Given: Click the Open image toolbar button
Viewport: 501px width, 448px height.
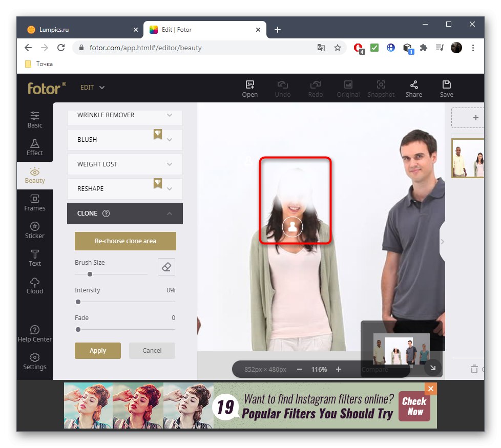Looking at the screenshot, I should 249,89.
